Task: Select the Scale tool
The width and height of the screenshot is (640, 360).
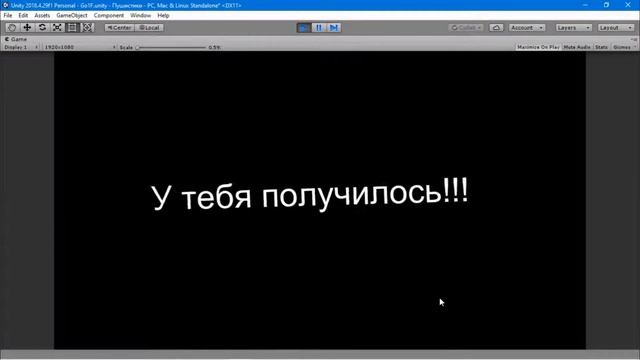Action: [57, 27]
